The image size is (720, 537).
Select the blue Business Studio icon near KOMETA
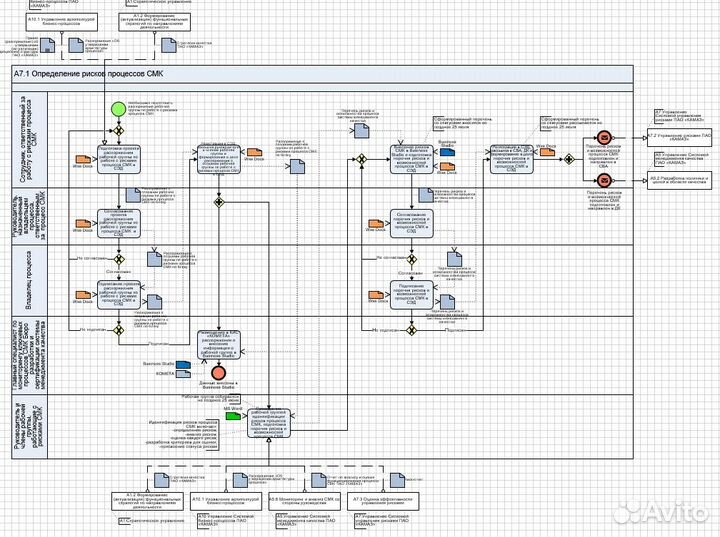(182, 362)
